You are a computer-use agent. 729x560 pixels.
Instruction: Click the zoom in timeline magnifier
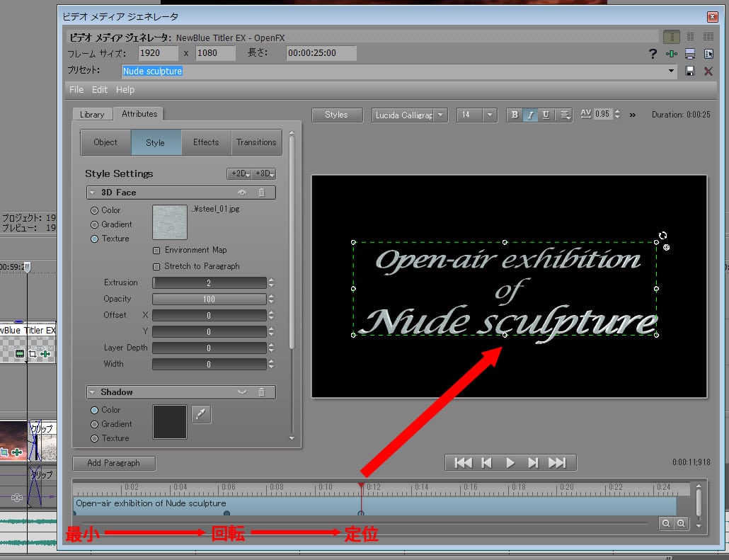[681, 523]
